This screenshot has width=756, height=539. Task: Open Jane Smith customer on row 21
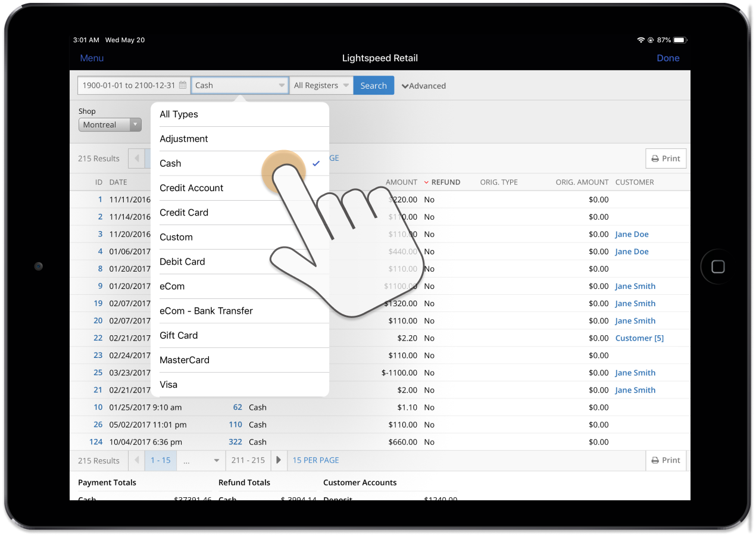coord(635,390)
